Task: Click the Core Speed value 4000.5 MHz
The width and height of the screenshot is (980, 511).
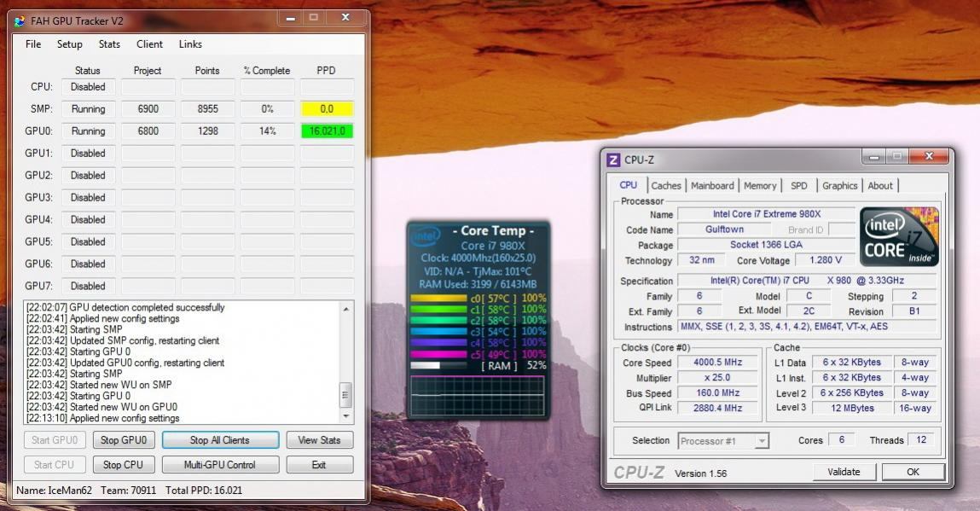Action: pos(717,363)
